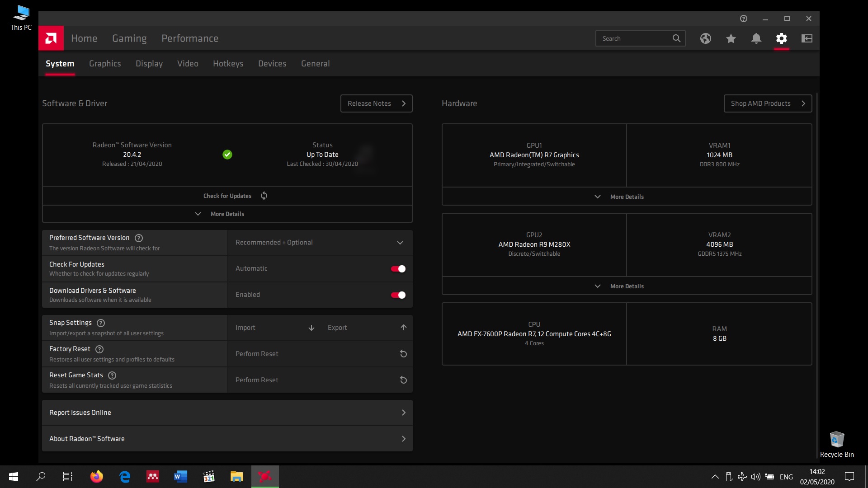Go to the Home section
The height and width of the screenshot is (488, 868).
[84, 38]
